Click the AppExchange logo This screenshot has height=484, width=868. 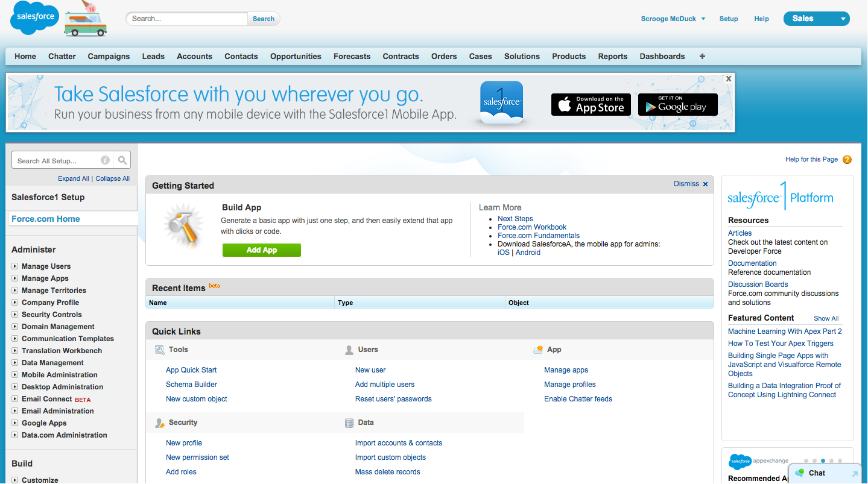759,462
